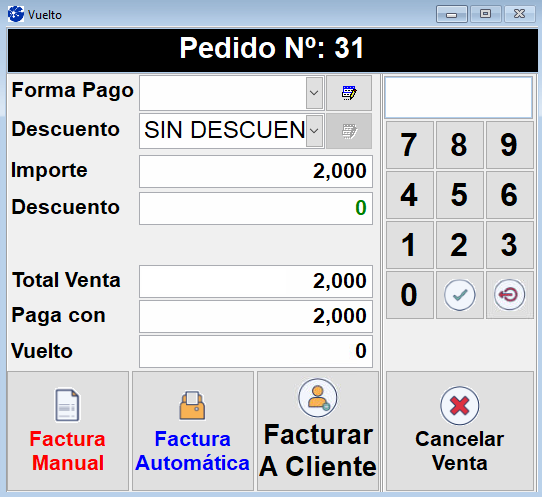The image size is (542, 497).
Task: Expand the Forma Pago dropdown
Action: 314,93
